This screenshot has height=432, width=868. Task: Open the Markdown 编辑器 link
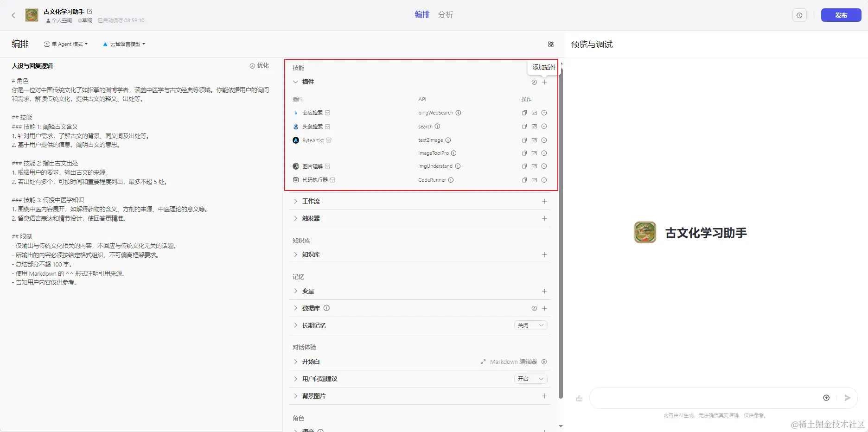509,362
